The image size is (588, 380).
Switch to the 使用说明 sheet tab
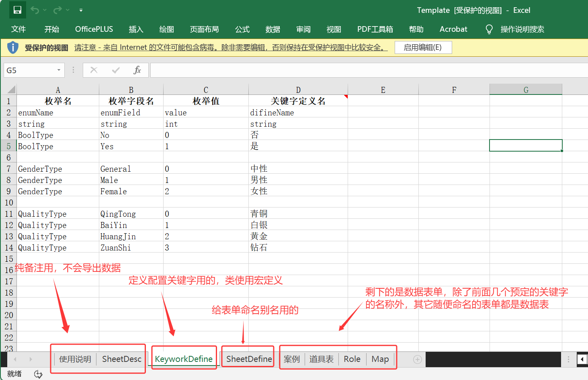tap(75, 359)
